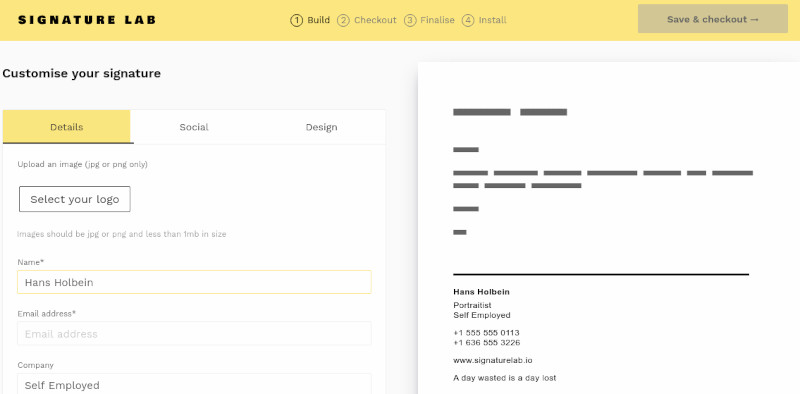
Task: Go to the Install step
Action: point(484,20)
